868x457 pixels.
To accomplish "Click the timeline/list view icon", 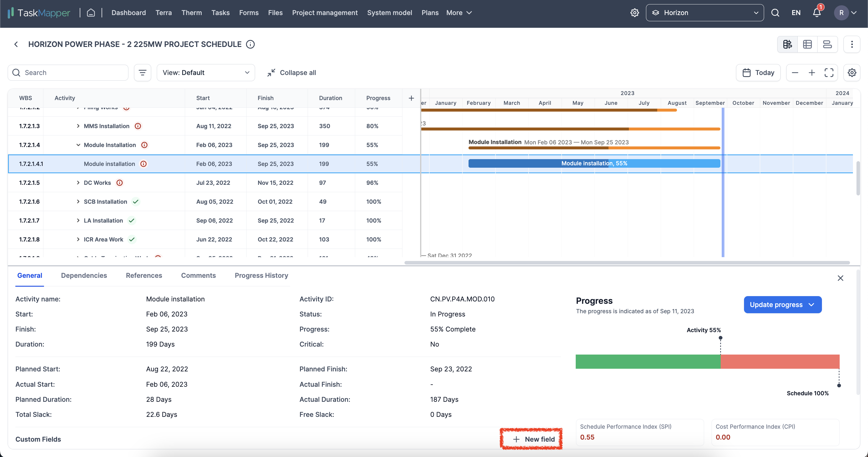I will click(x=827, y=44).
